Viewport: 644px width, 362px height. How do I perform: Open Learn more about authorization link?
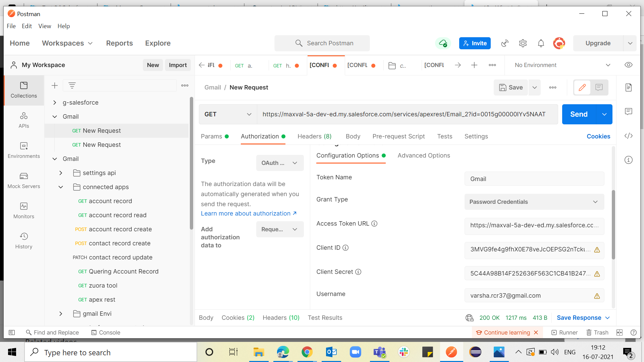tap(249, 214)
